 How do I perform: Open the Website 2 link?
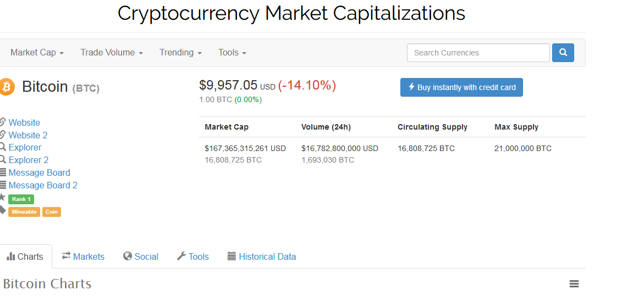[28, 135]
